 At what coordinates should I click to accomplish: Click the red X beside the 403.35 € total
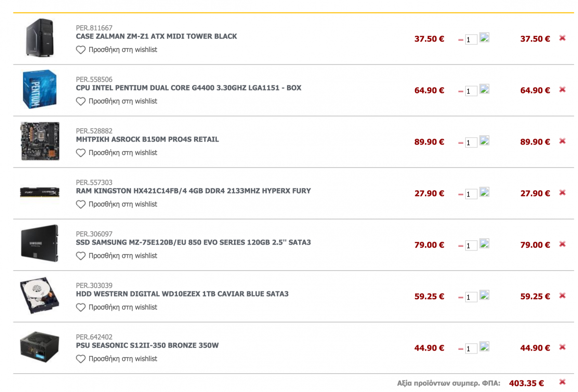(562, 382)
